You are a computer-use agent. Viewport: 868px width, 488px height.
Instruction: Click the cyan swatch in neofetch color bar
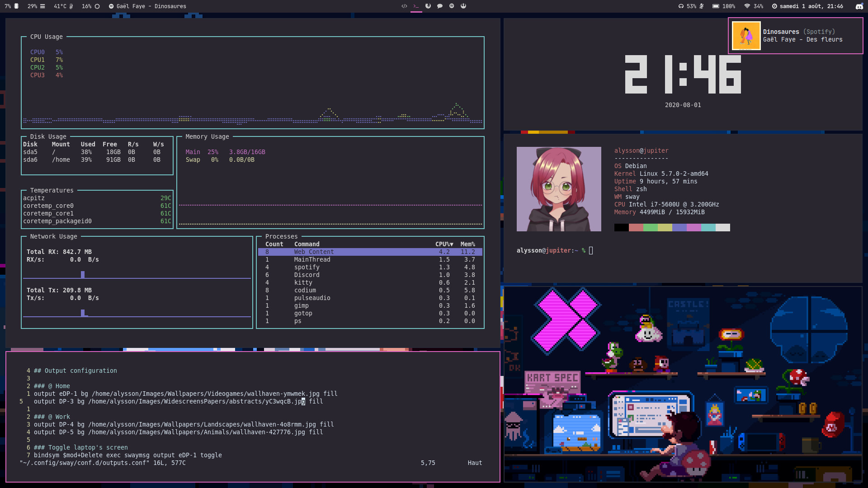point(708,228)
